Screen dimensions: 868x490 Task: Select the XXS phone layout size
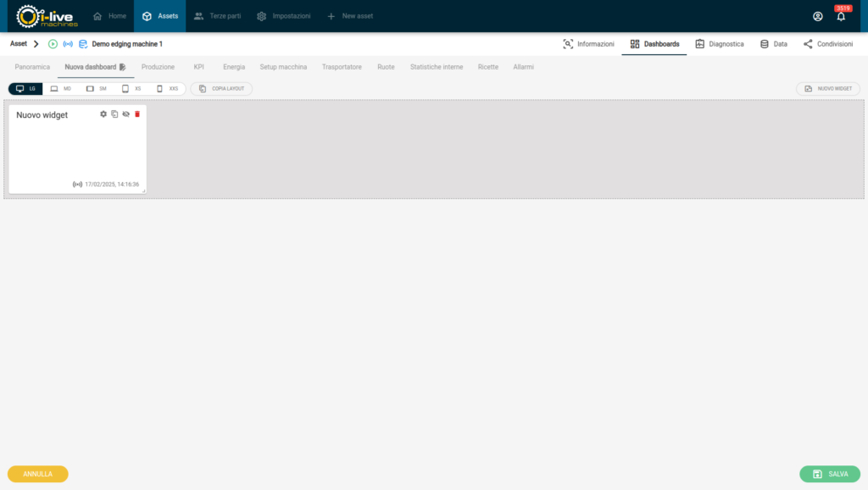pos(167,88)
